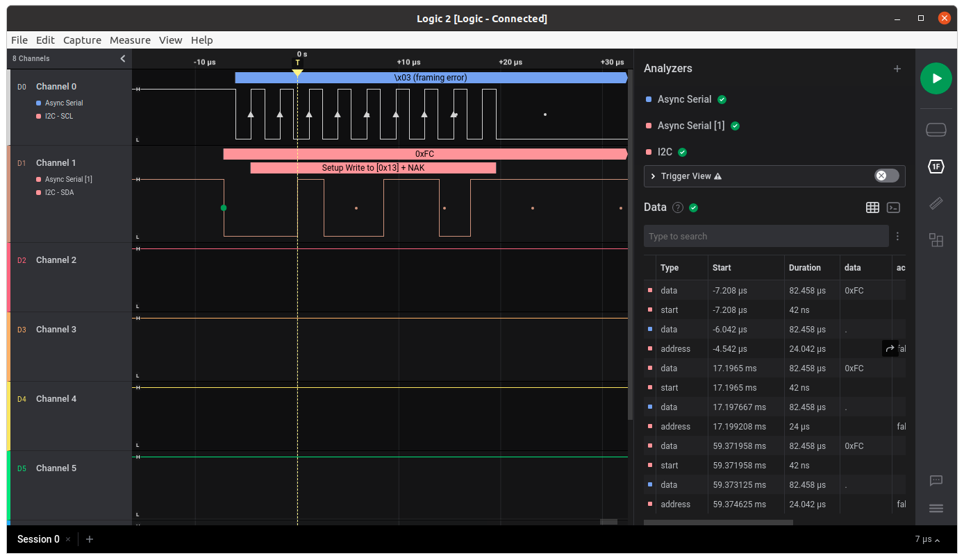964x560 pixels.
Task: Add a new analyzer with plus icon
Action: [897, 69]
